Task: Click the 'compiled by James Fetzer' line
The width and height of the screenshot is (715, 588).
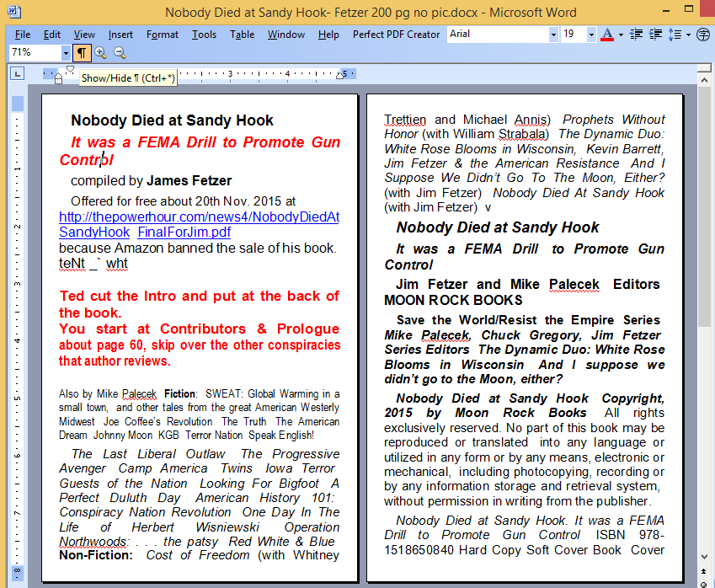Action: point(151,181)
